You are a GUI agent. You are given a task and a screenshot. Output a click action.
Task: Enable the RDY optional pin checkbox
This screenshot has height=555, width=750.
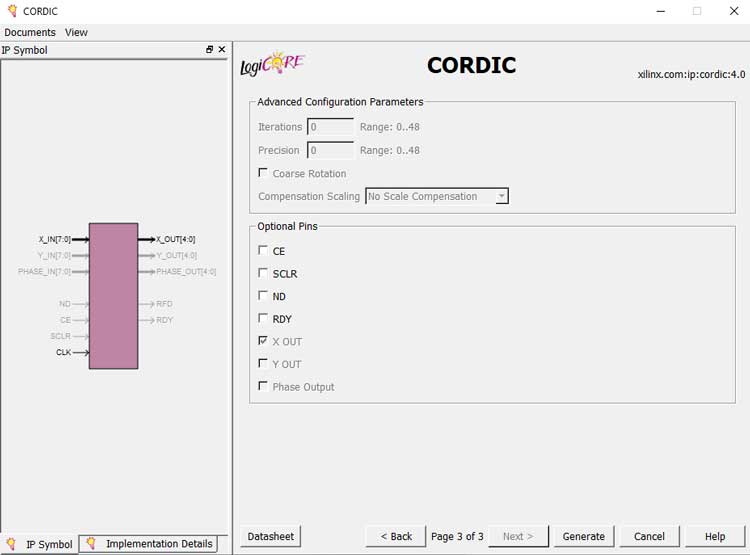tap(263, 318)
